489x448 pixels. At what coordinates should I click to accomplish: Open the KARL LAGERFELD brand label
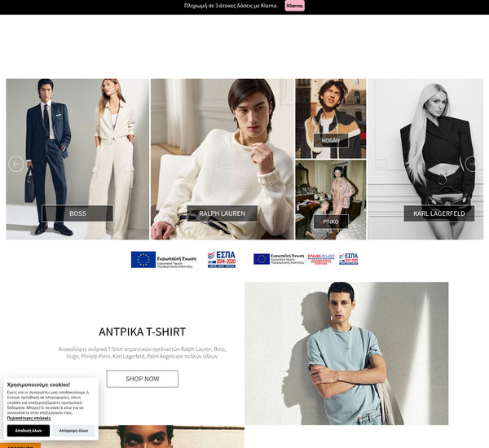[x=439, y=213]
